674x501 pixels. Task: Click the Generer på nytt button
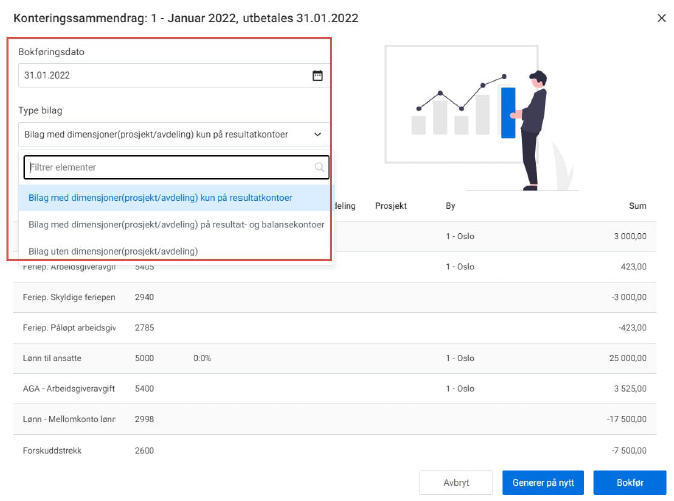coord(543,482)
